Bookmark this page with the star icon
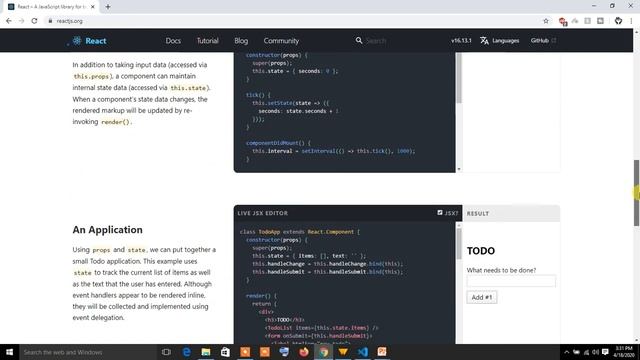This screenshot has height=360, width=640. (x=546, y=21)
